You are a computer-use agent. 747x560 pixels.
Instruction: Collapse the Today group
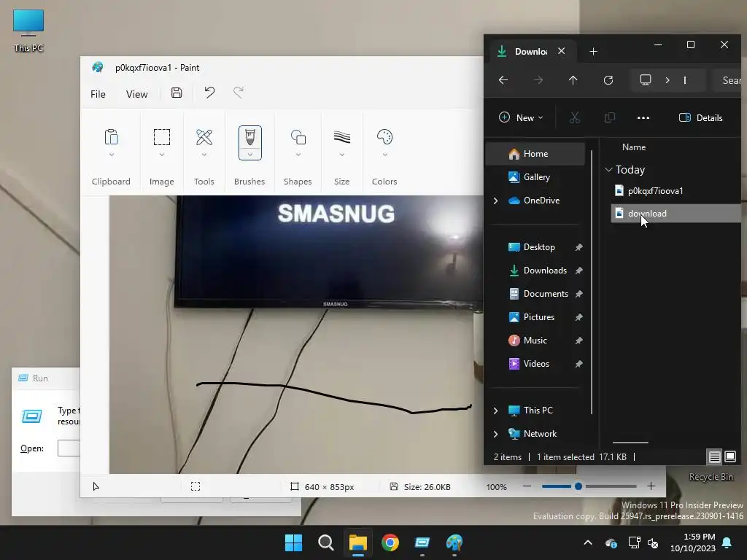(x=608, y=169)
